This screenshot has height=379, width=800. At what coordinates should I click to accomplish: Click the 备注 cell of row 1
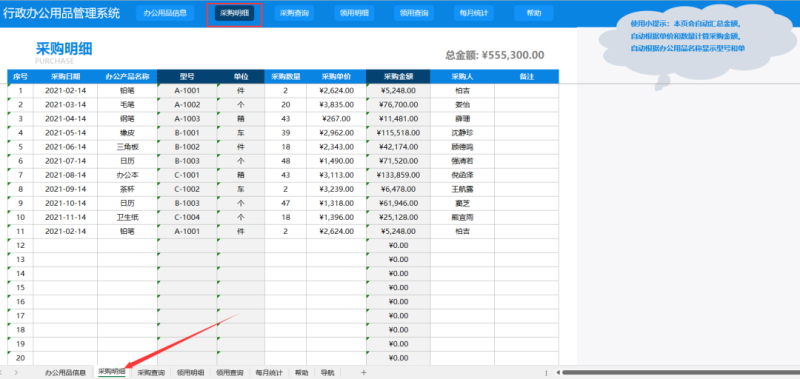pyautogui.click(x=527, y=91)
